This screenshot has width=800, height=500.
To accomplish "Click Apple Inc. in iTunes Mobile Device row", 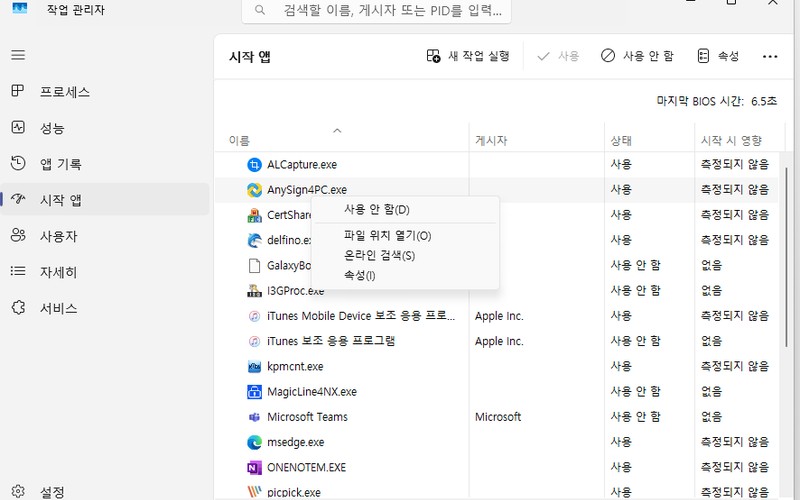I will (x=499, y=316).
